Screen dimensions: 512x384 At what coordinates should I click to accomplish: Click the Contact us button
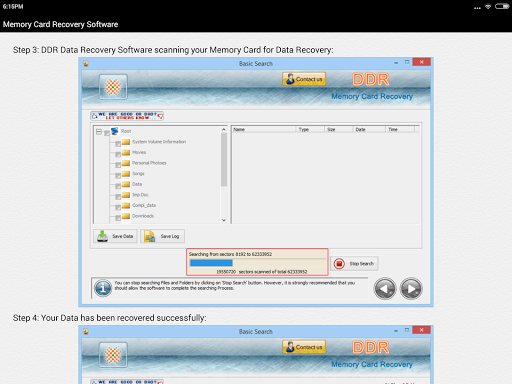click(x=304, y=79)
